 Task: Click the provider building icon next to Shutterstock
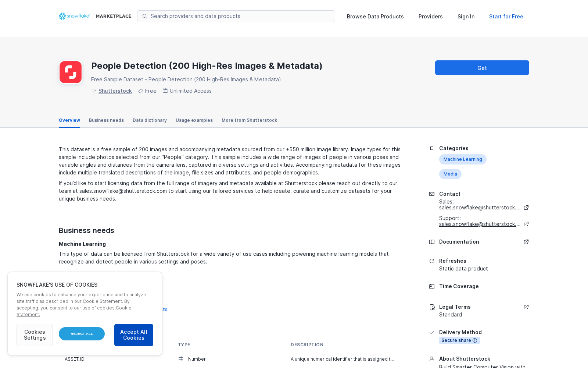click(94, 91)
